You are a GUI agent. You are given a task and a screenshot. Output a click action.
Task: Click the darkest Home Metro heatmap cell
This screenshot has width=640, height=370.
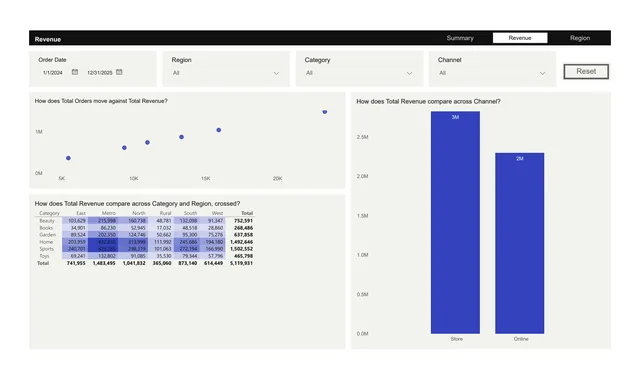click(x=102, y=242)
